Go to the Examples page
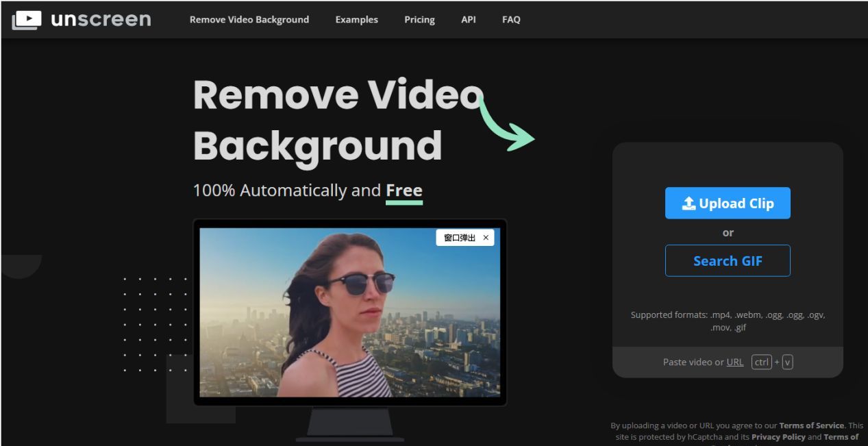 tap(356, 20)
